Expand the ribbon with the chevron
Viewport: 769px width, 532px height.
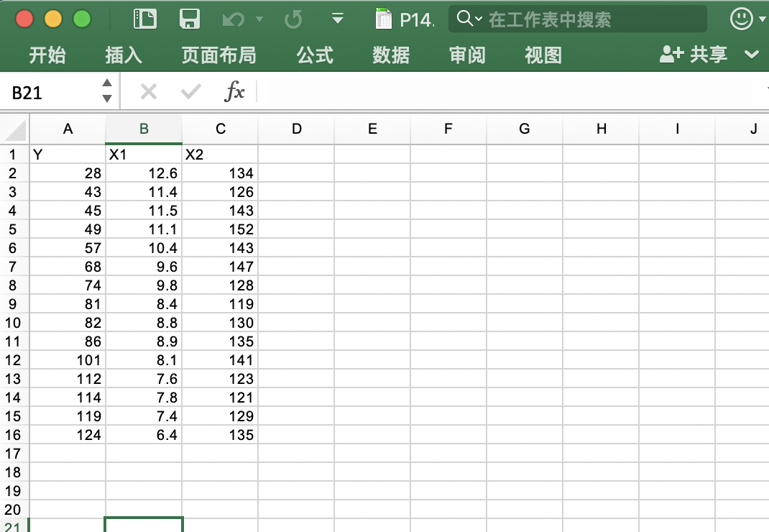751,54
